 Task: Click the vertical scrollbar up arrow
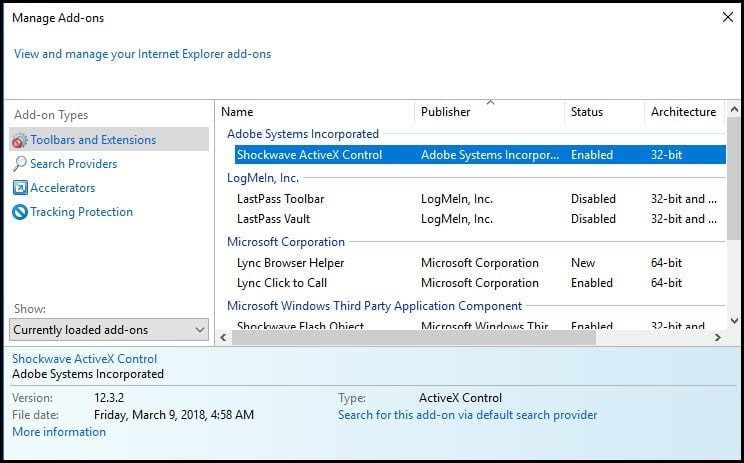click(x=734, y=110)
